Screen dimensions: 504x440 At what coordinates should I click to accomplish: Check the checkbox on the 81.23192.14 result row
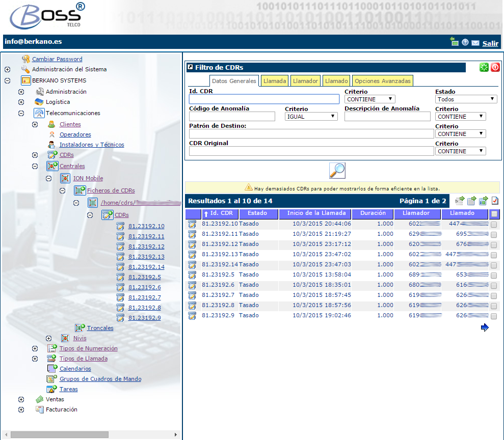click(492, 265)
